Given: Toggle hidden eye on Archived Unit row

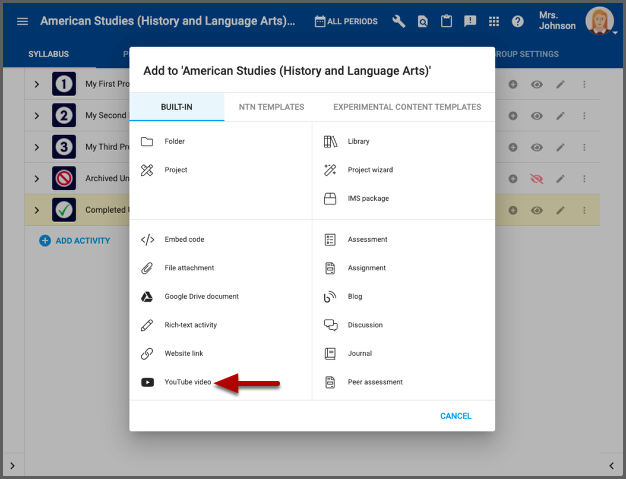Looking at the screenshot, I should coord(537,179).
